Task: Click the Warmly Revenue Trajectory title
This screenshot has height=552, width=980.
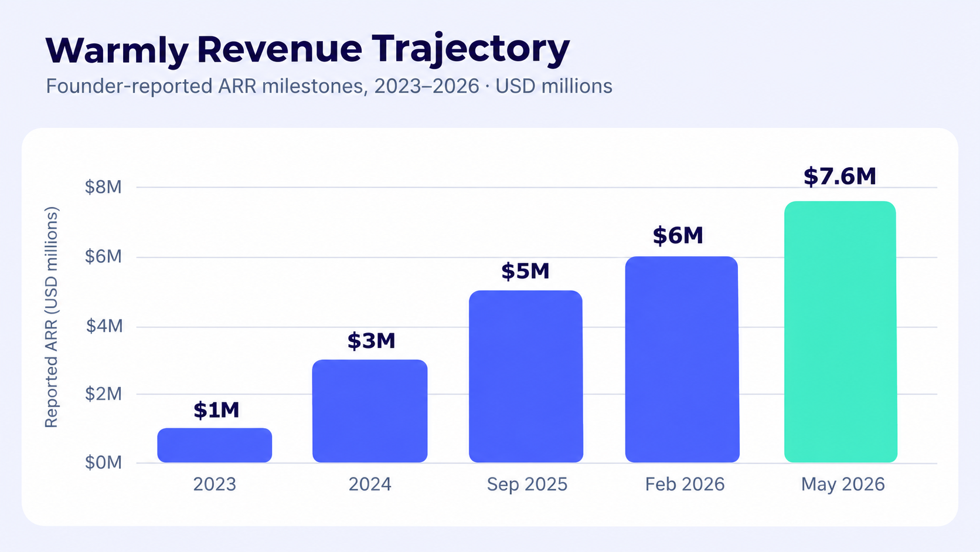Action: click(x=307, y=50)
